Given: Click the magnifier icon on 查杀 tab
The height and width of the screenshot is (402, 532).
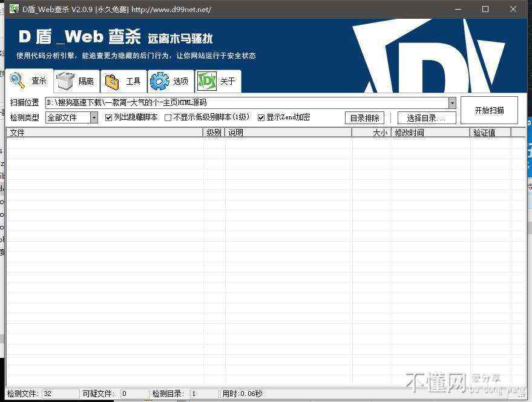Looking at the screenshot, I should [x=18, y=80].
